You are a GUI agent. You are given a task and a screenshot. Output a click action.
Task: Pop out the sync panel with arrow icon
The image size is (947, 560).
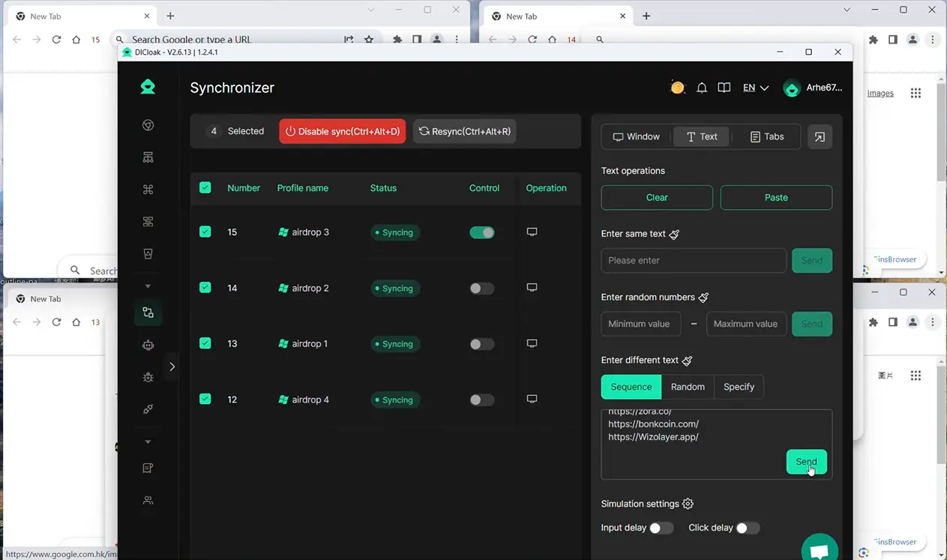820,136
